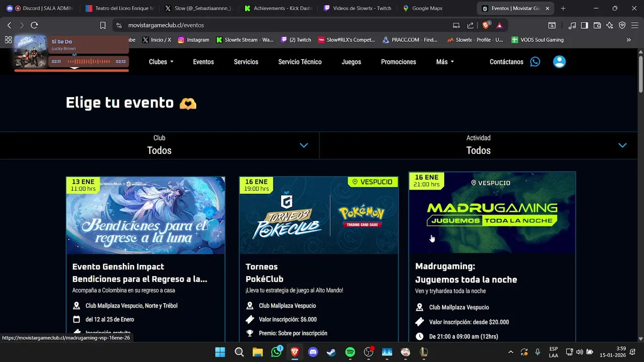Screen dimensions: 644x362
Task: Open the Más menu dropdown
Action: (x=445, y=62)
